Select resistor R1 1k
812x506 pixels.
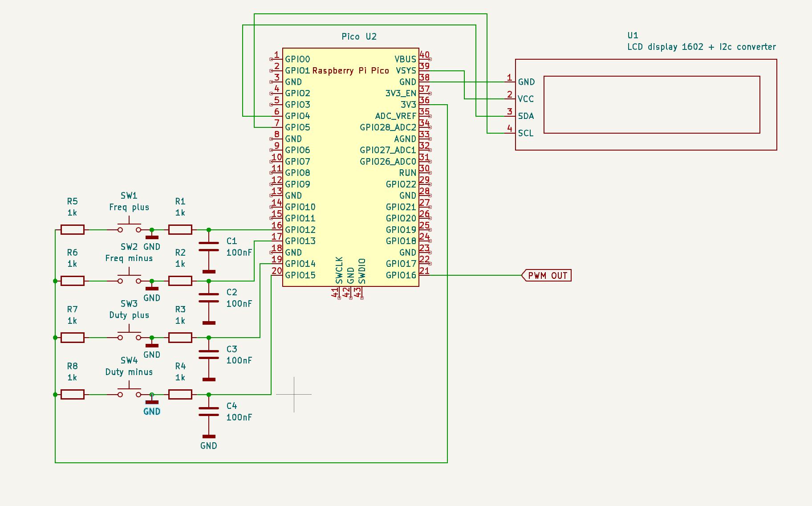(x=180, y=229)
